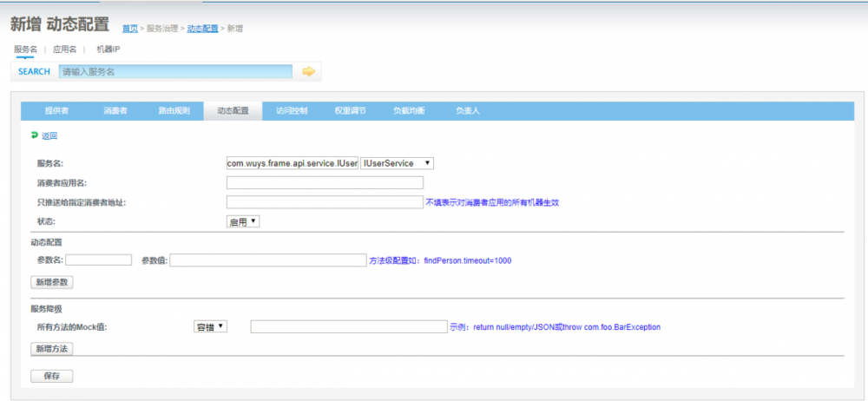The height and width of the screenshot is (401, 868).
Task: Click the green return arrow icon
Action: pos(35,135)
